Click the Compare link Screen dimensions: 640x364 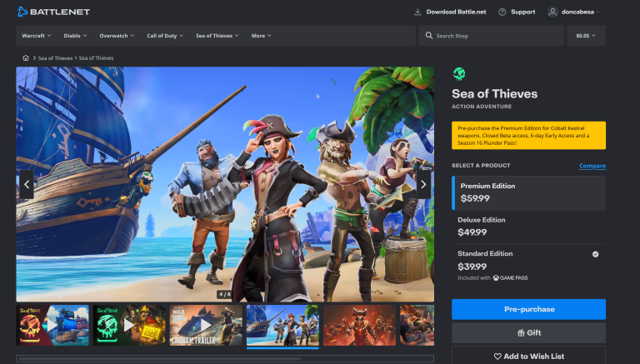click(x=592, y=166)
